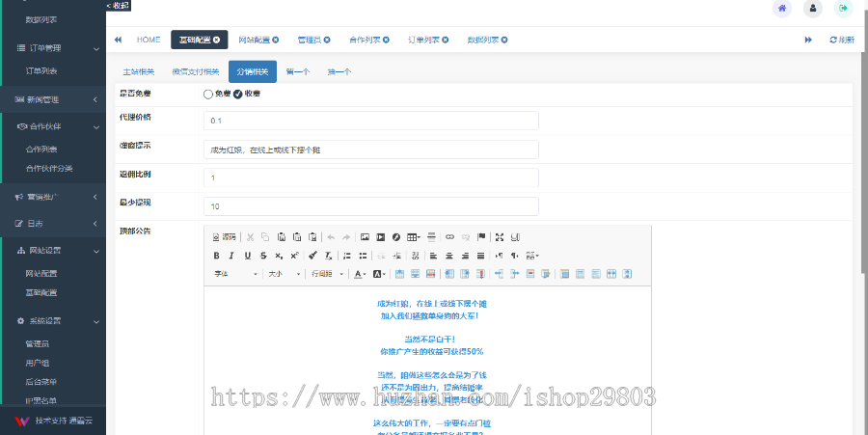868x435 pixels.
Task: Justify text in the editor
Action: point(481,256)
